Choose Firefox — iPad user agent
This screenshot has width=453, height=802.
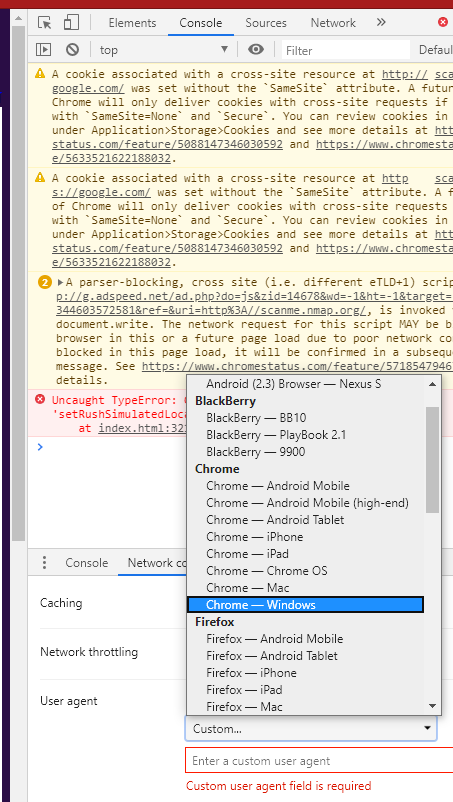click(305, 689)
